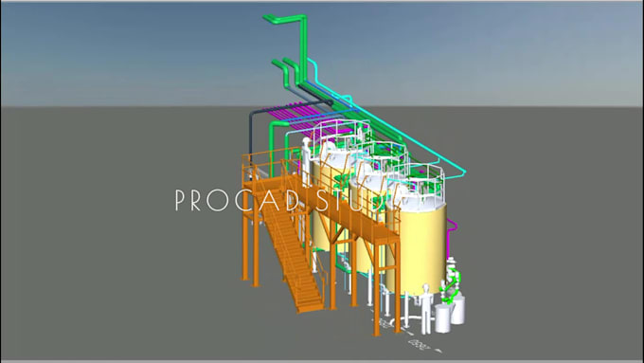Select the white human figure on the upper platform

[x=307, y=162]
